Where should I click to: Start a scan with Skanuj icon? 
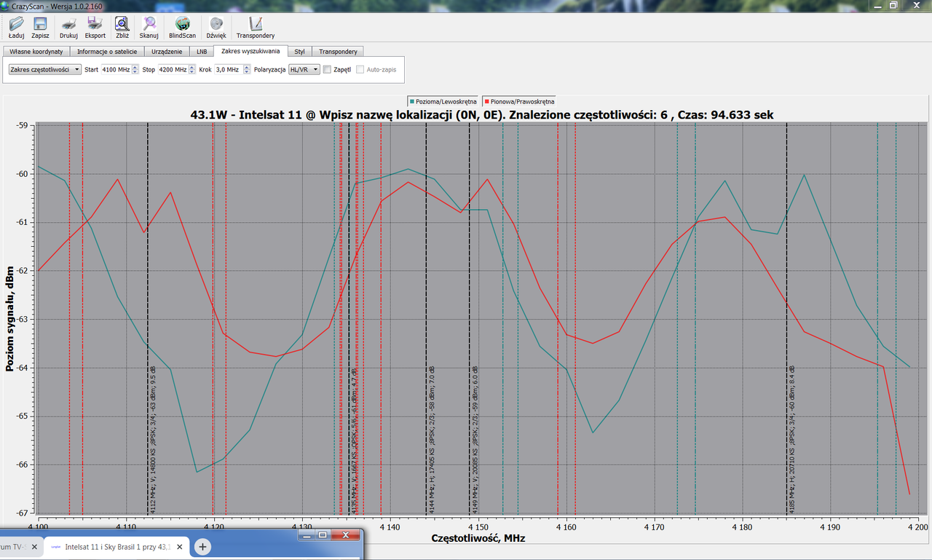tap(149, 24)
